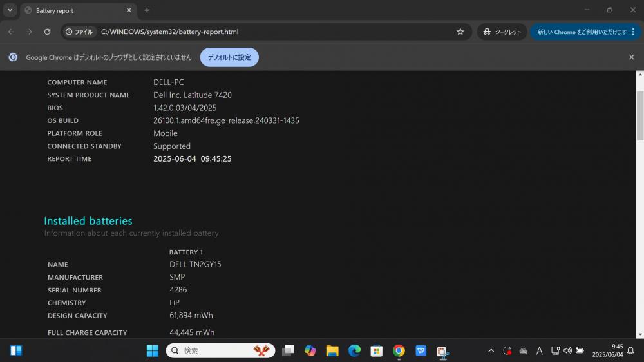Open a new browser tab
644x362 pixels.
(147, 10)
